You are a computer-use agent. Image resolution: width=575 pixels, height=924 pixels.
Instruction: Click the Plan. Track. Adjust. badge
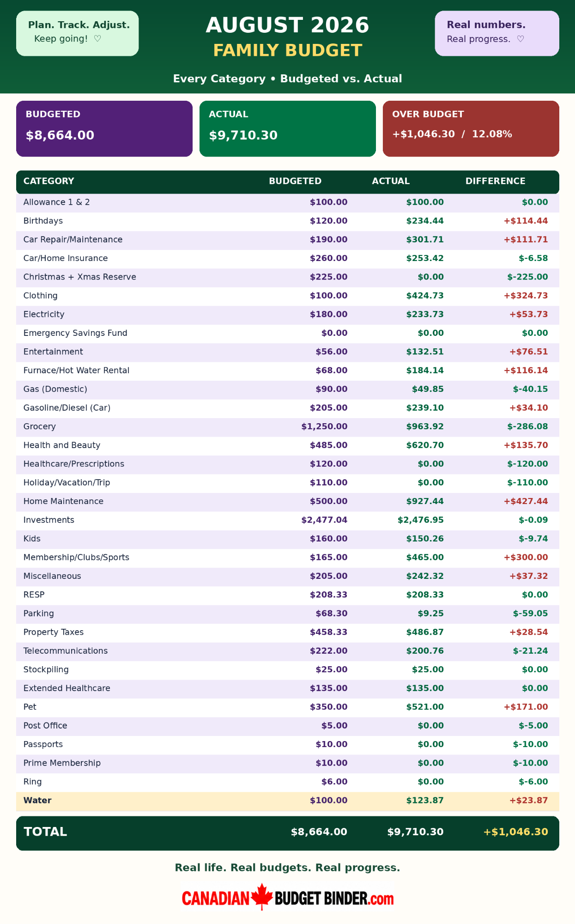(x=78, y=33)
